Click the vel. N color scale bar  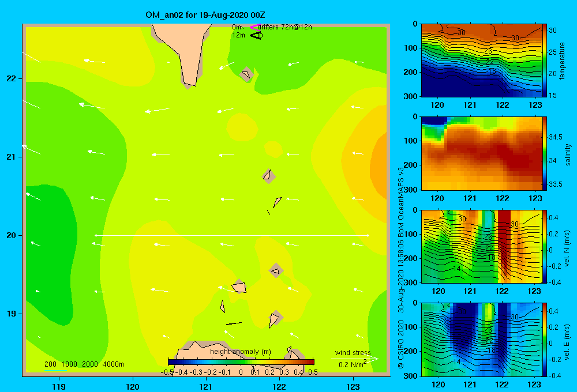[545, 246]
